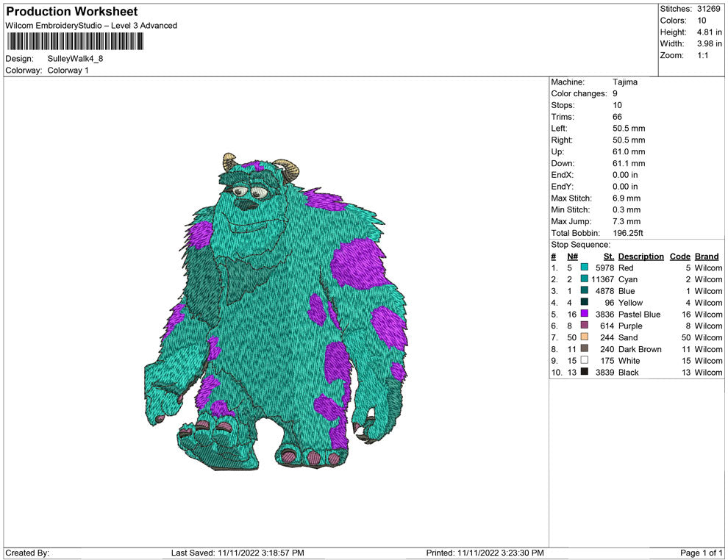Click the 'St.' column header

[609, 256]
